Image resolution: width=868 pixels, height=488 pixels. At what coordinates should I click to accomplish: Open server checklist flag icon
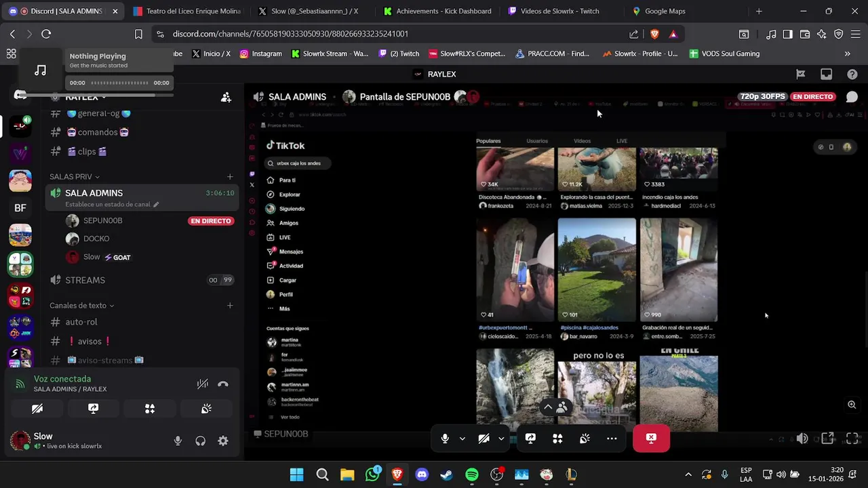point(800,75)
